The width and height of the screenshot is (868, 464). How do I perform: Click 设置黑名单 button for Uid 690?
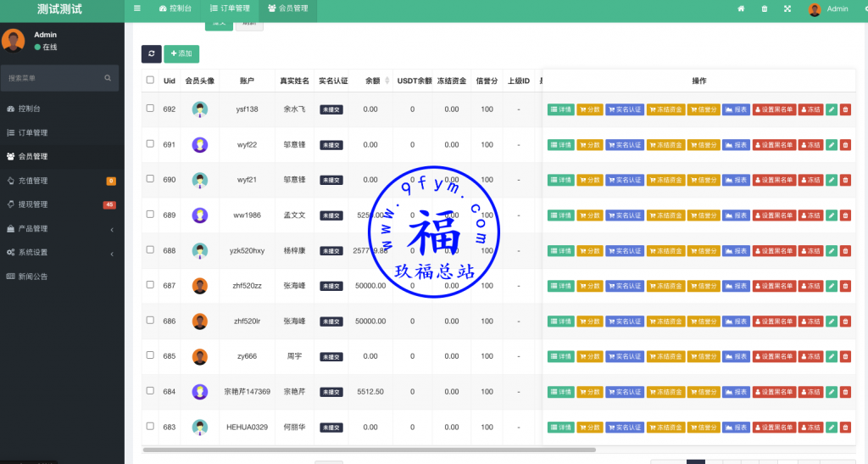774,181
